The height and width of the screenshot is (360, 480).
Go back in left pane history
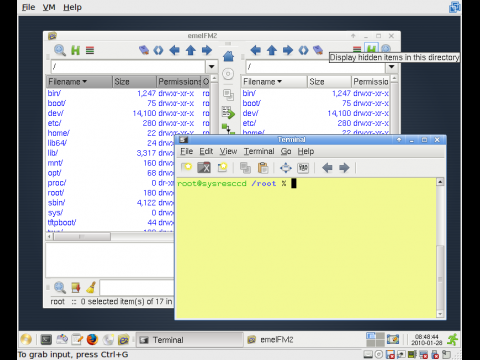(x=174, y=50)
